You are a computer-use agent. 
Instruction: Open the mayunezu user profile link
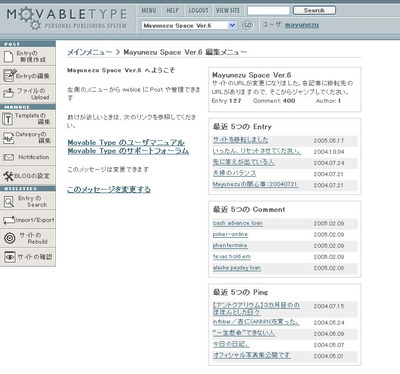tap(302, 25)
